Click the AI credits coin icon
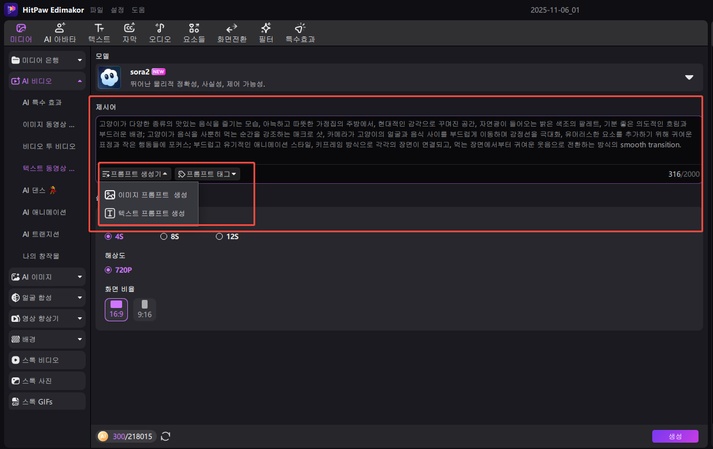Viewport: 713px width, 449px height. click(x=103, y=436)
